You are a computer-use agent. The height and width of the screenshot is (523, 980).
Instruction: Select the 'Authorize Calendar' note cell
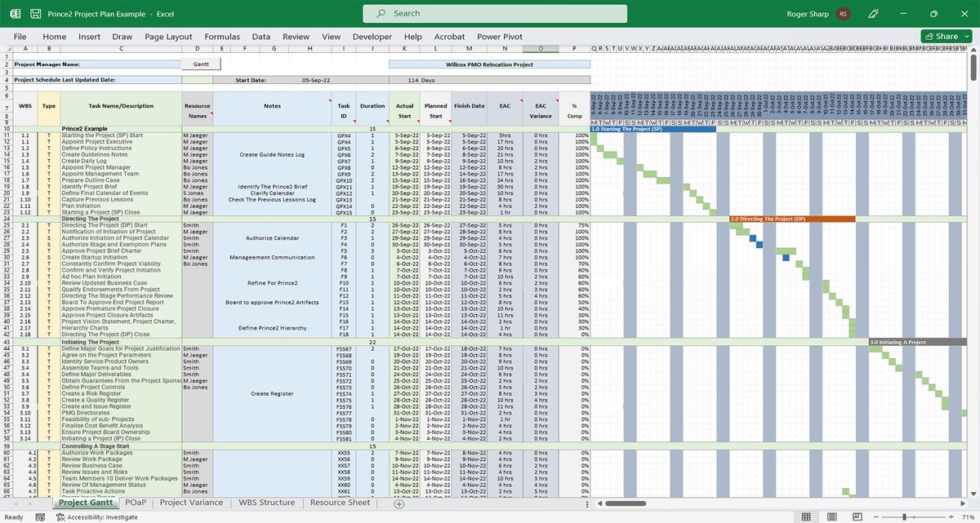click(272, 237)
